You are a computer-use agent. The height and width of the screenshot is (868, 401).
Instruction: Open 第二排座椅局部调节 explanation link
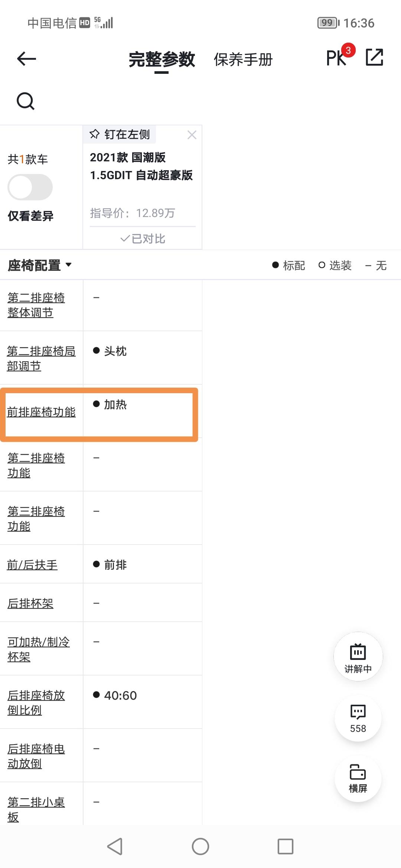coord(41,358)
